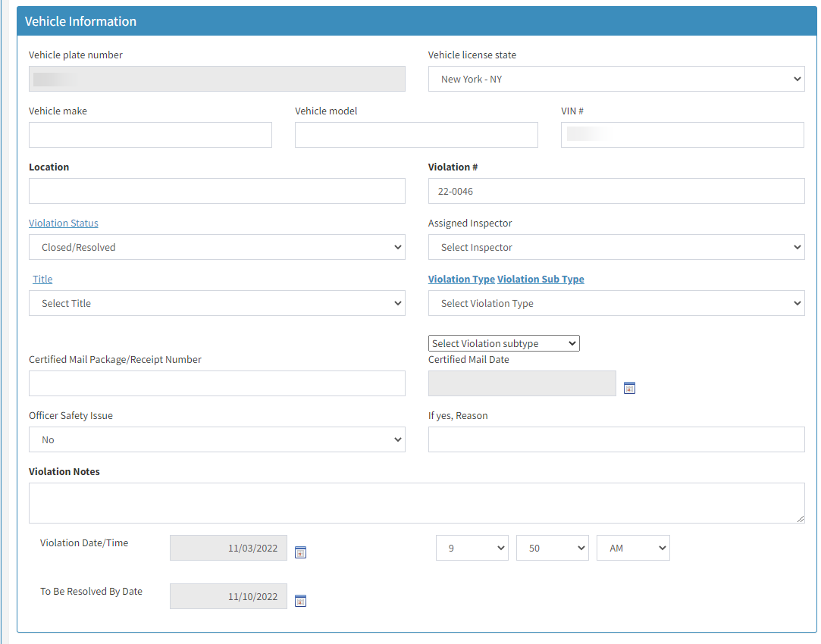The width and height of the screenshot is (821, 644).
Task: Follow the Violation Status link
Action: (64, 223)
